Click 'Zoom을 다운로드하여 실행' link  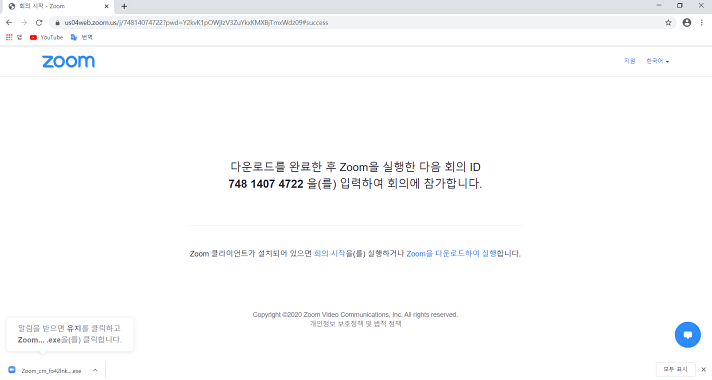[451, 253]
